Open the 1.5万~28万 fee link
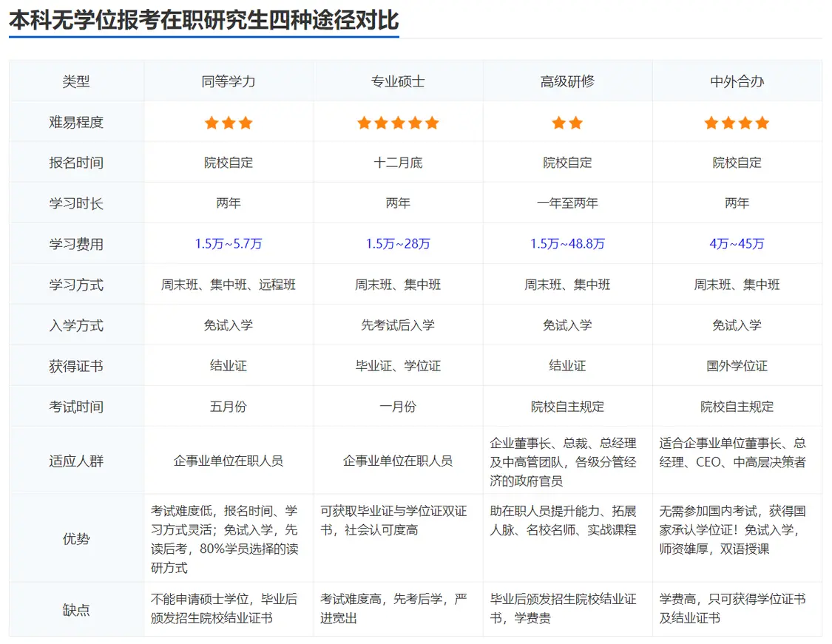 398,243
